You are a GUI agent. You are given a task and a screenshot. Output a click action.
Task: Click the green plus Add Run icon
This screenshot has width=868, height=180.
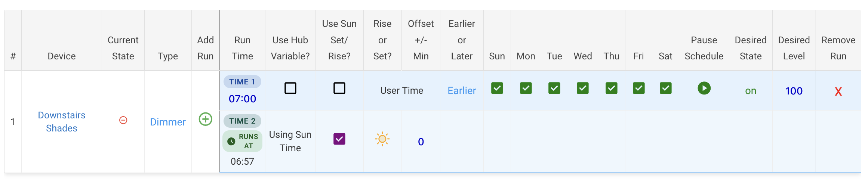205,120
